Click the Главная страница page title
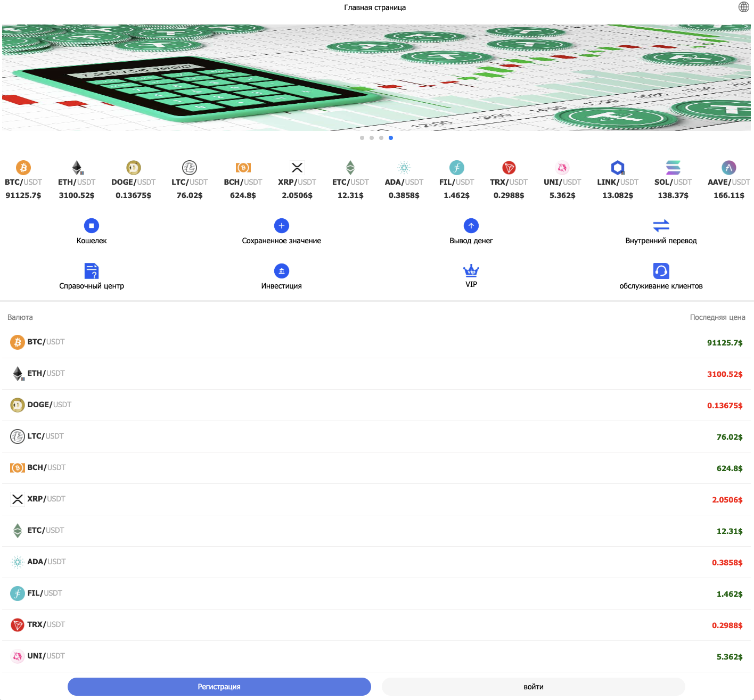The height and width of the screenshot is (700, 754). coord(375,7)
